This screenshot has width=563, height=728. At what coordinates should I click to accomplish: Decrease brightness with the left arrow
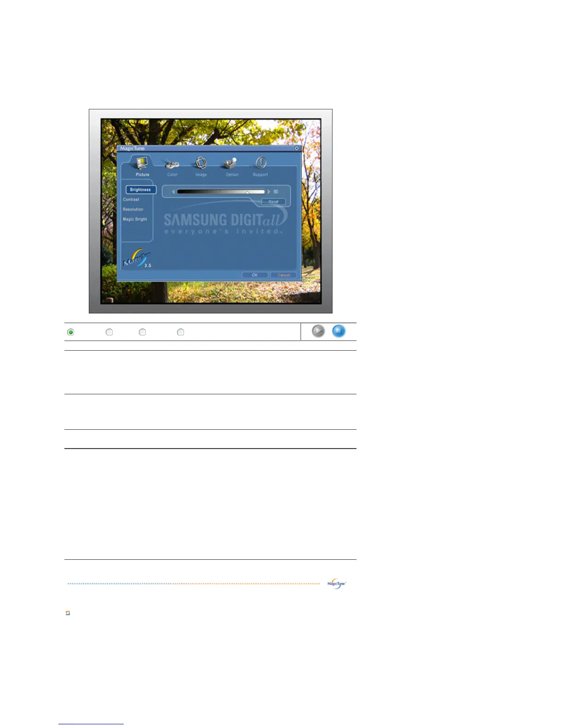(173, 192)
